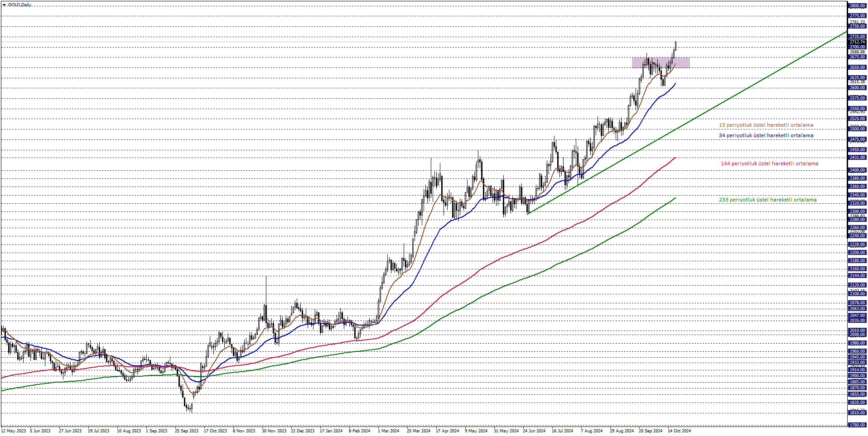The height and width of the screenshot is (436, 868).
Task: Click the 2761.33 price level label
Action: point(857,22)
